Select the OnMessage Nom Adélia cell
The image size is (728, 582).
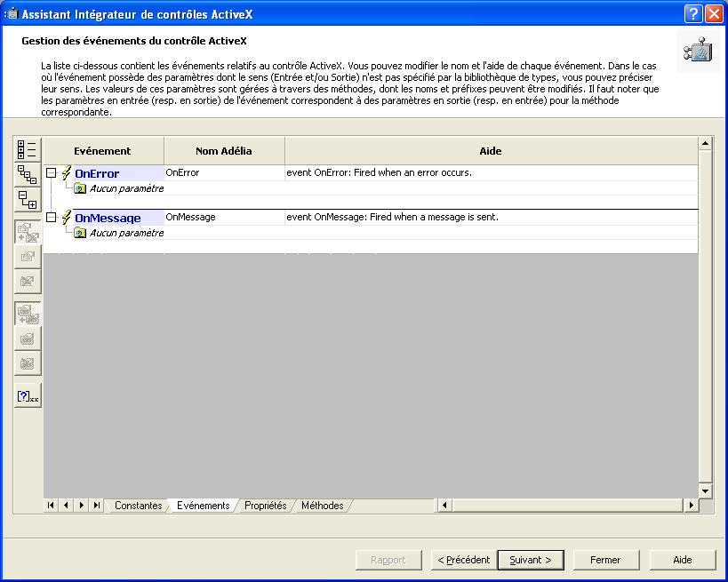(224, 217)
